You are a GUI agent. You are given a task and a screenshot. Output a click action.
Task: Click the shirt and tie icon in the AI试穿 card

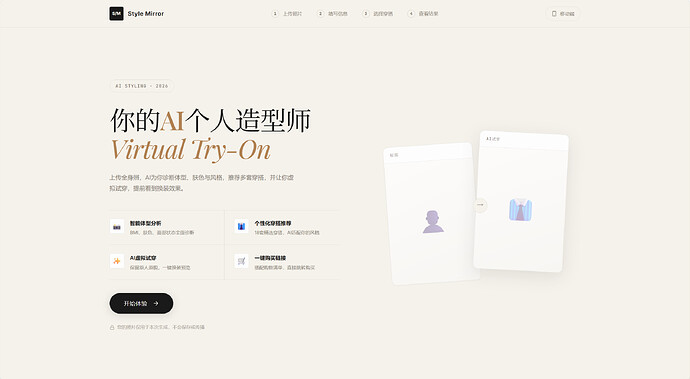coord(521,210)
